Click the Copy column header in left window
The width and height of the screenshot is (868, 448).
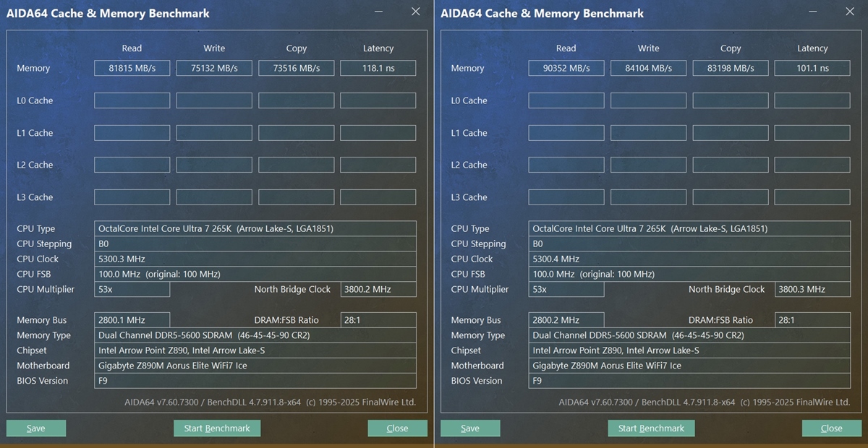point(297,48)
